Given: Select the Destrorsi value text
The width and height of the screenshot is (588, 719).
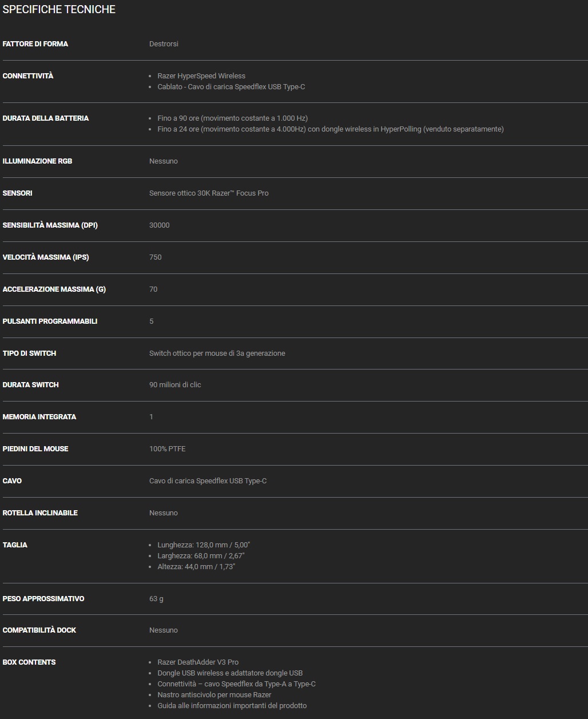Looking at the screenshot, I should coord(164,44).
